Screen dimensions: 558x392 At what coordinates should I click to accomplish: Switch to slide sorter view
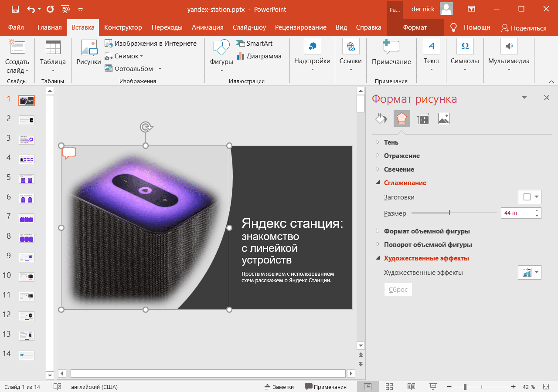click(x=389, y=386)
